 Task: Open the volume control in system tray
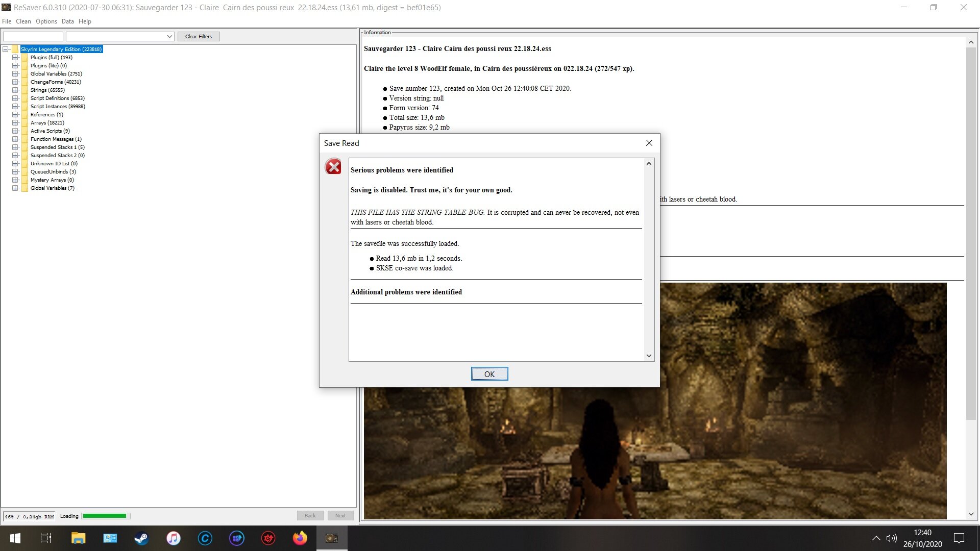pyautogui.click(x=892, y=538)
